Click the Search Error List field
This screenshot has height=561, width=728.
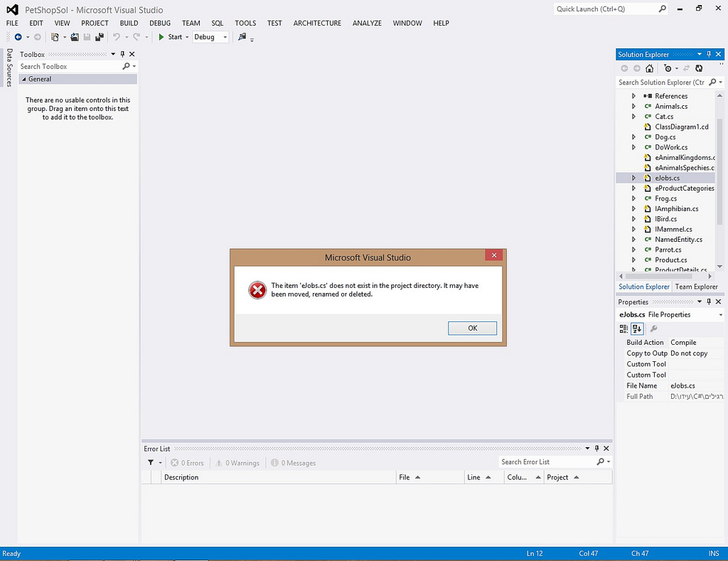point(555,462)
